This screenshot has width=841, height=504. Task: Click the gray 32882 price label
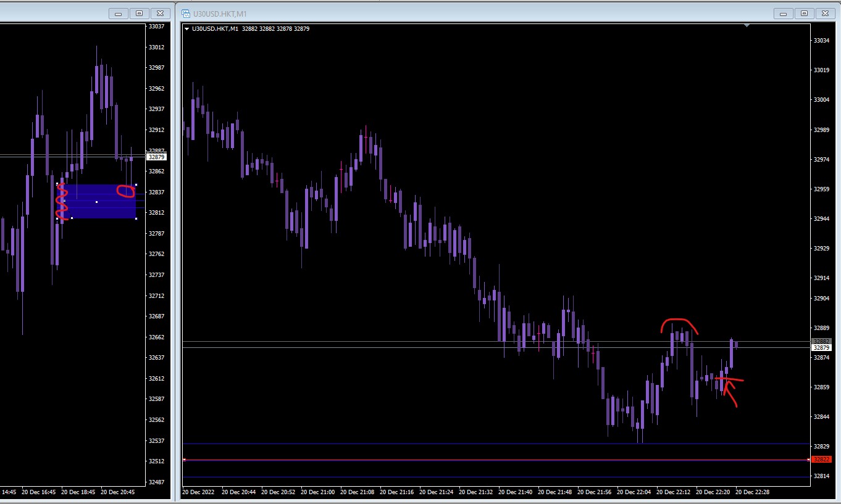(x=822, y=341)
